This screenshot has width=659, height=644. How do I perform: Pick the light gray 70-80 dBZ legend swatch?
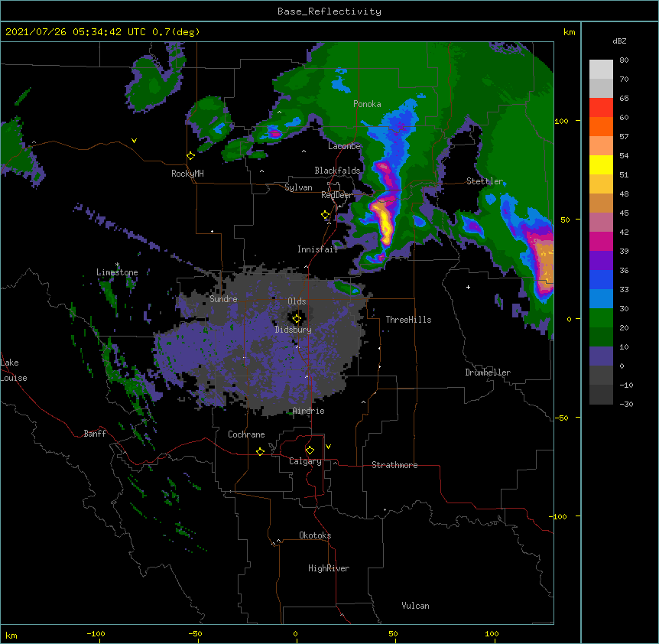pos(601,70)
